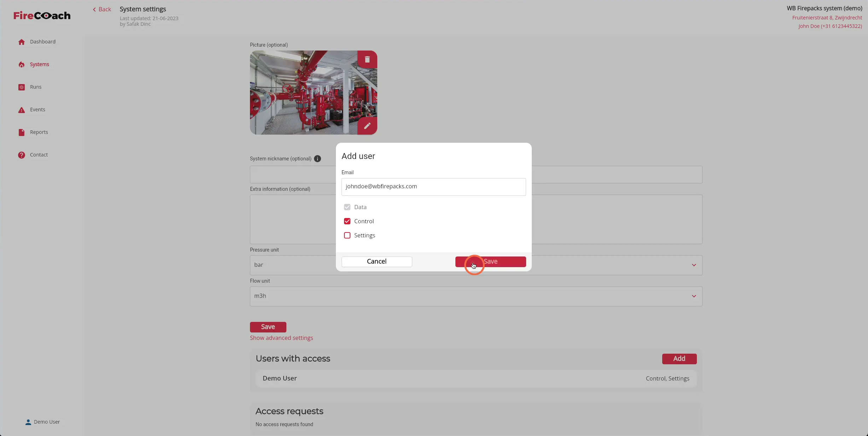
Task: Save the new user in dialog
Action: (490, 261)
